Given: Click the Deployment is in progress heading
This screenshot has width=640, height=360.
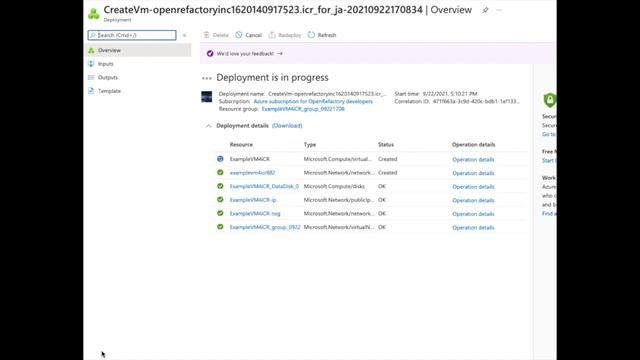Looking at the screenshot, I should coord(272,78).
